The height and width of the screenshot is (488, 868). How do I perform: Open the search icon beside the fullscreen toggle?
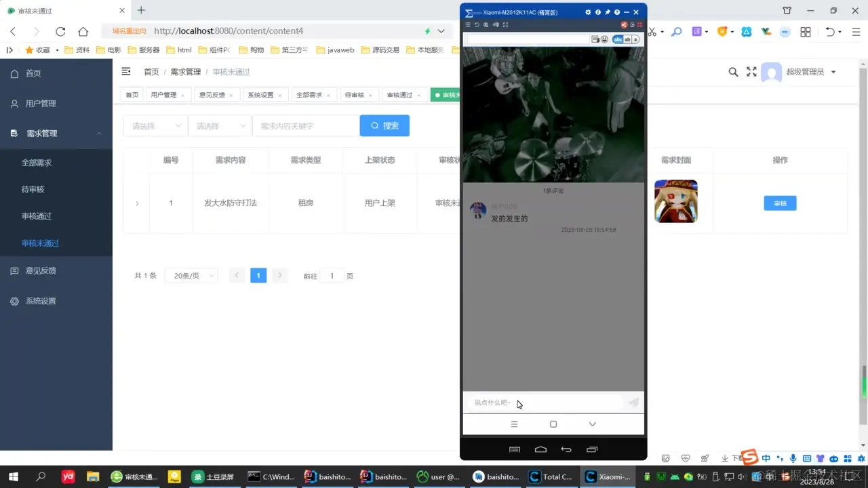pos(733,72)
